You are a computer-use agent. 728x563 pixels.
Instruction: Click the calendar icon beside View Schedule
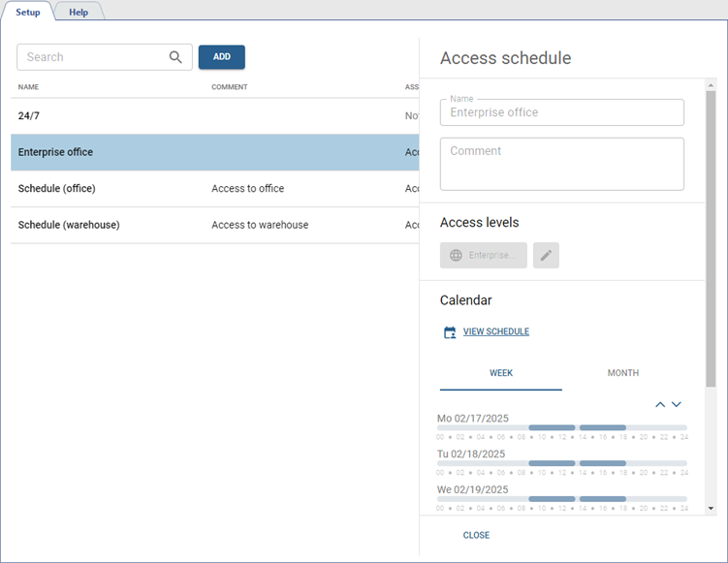450,332
